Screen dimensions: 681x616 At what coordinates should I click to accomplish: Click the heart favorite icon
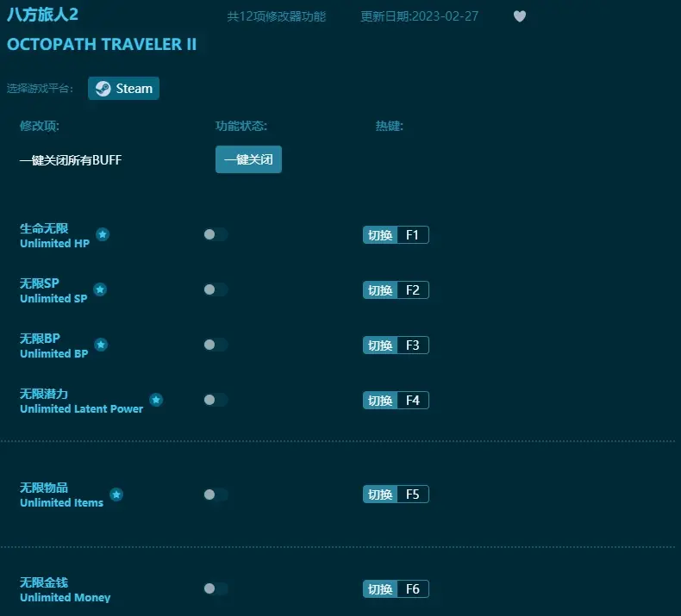click(x=520, y=16)
